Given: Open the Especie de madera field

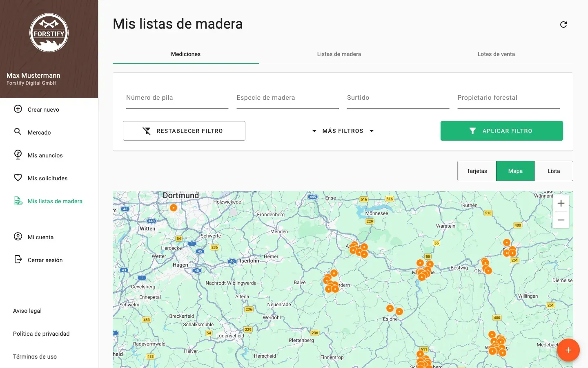Looking at the screenshot, I should click(x=287, y=98).
